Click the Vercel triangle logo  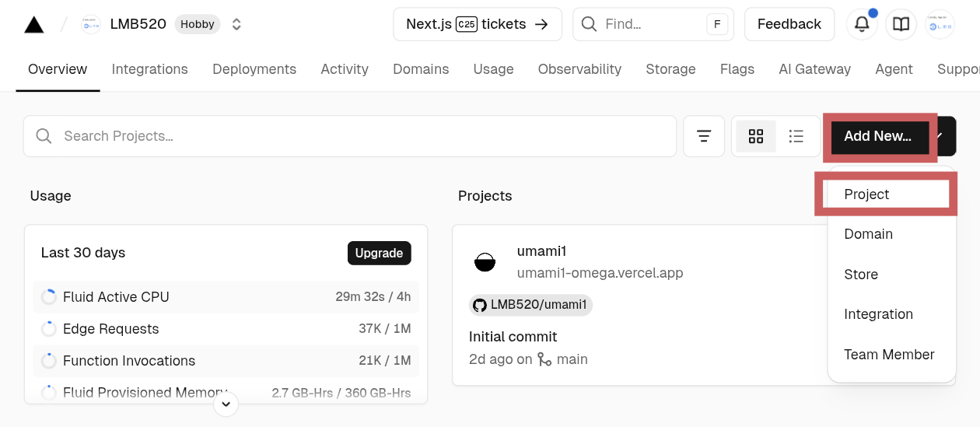34,25
